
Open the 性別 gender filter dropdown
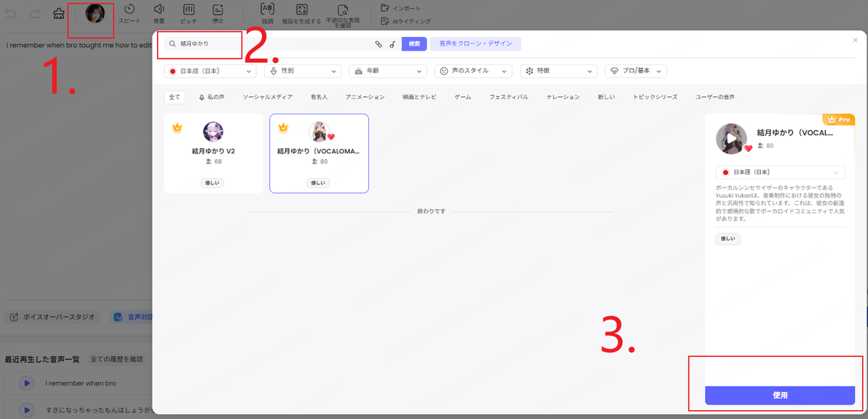[302, 71]
